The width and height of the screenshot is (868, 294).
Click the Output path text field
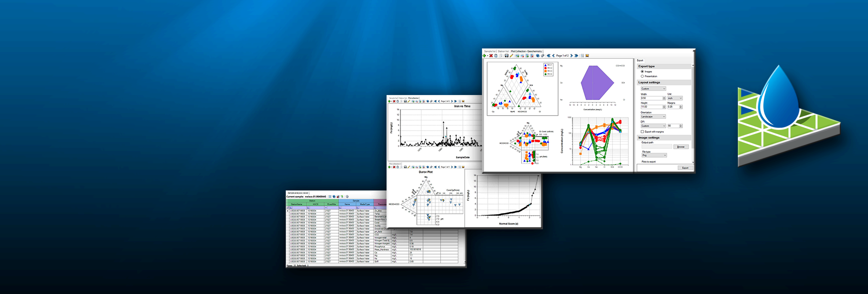pyautogui.click(x=657, y=147)
